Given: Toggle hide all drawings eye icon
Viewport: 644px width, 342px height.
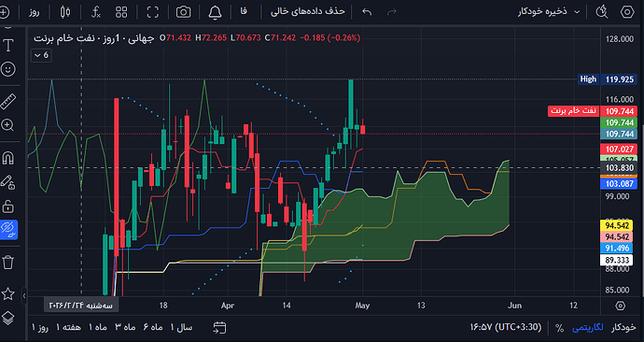Looking at the screenshot, I should click(8, 229).
